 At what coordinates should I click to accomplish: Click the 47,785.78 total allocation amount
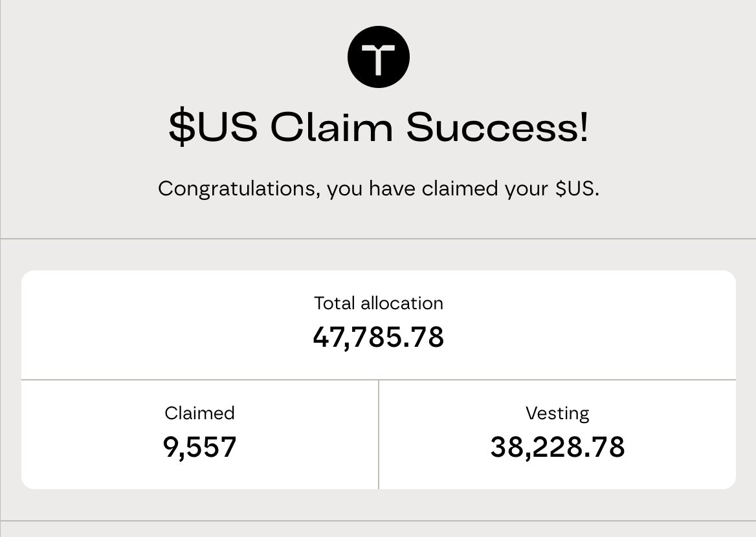point(379,337)
